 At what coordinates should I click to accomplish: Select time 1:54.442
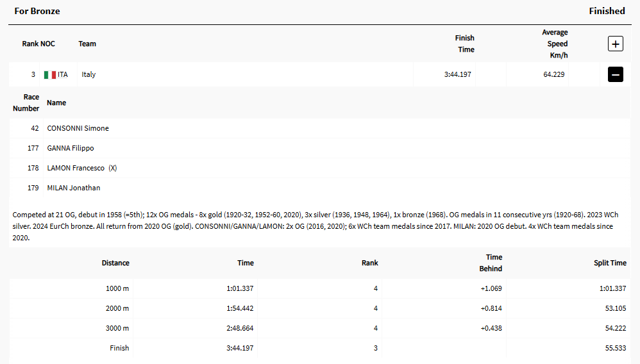click(240, 308)
